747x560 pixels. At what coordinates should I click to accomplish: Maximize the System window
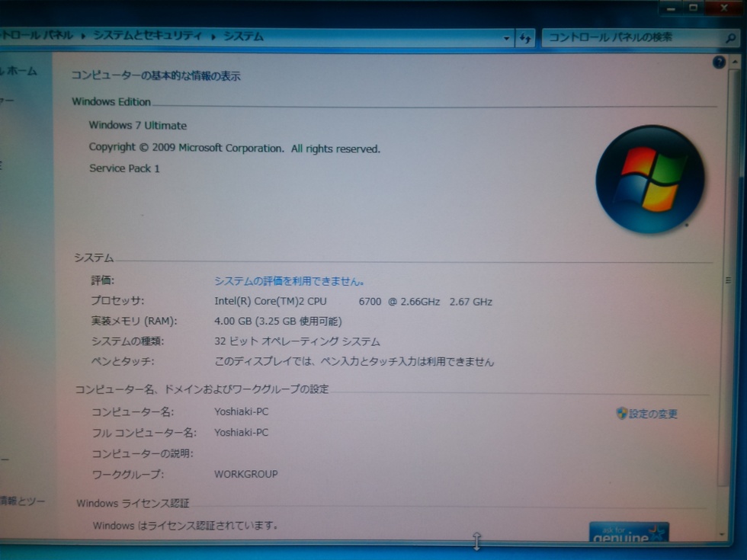[694, 8]
